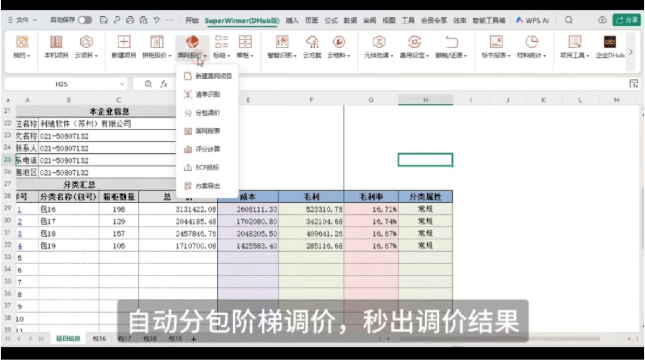Switch to the 公式 ribbon tab
This screenshot has height=360, width=645.
pos(331,20)
